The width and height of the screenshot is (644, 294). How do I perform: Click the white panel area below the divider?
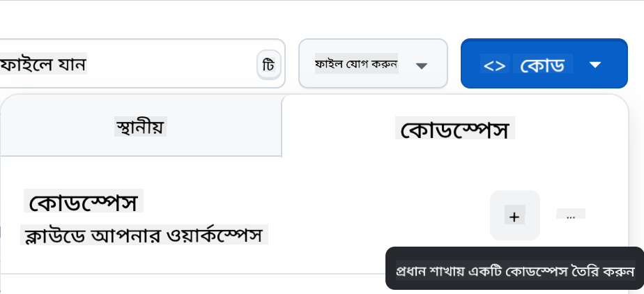coord(188,285)
